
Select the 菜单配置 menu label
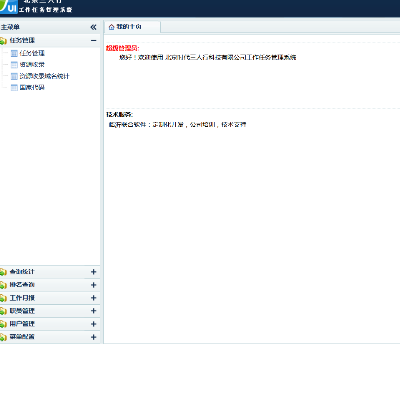[22, 337]
